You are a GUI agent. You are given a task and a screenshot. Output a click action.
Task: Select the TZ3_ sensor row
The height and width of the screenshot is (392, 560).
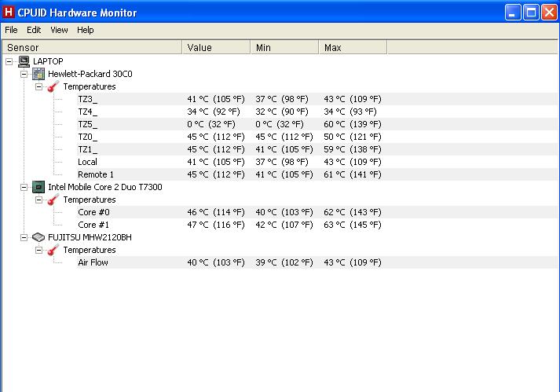coord(317,99)
